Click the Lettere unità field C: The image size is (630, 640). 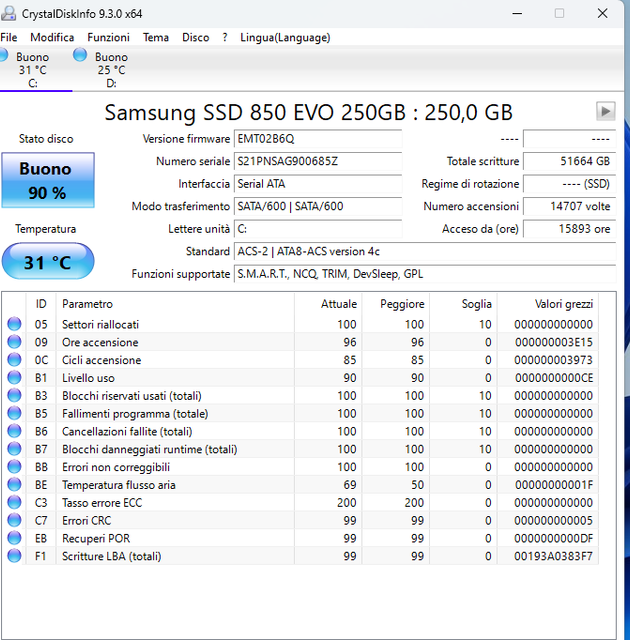(317, 229)
